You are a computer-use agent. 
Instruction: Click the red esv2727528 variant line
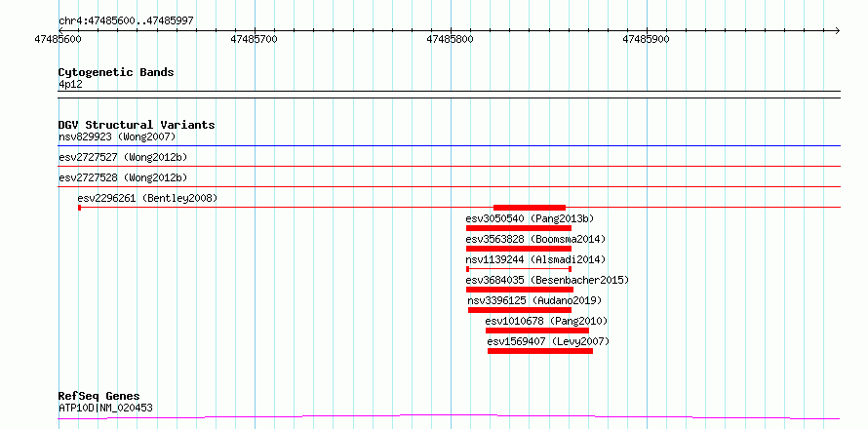[450, 186]
